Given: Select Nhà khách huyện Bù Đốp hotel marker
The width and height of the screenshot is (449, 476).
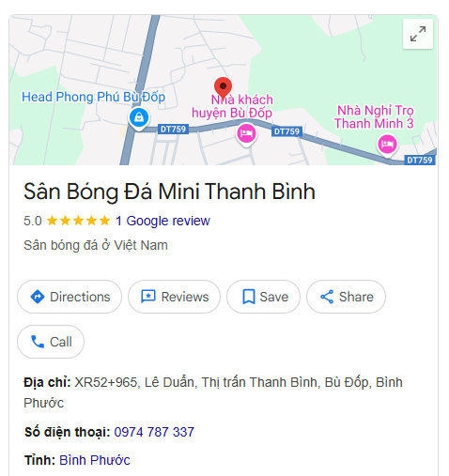Looking at the screenshot, I should pos(246,133).
